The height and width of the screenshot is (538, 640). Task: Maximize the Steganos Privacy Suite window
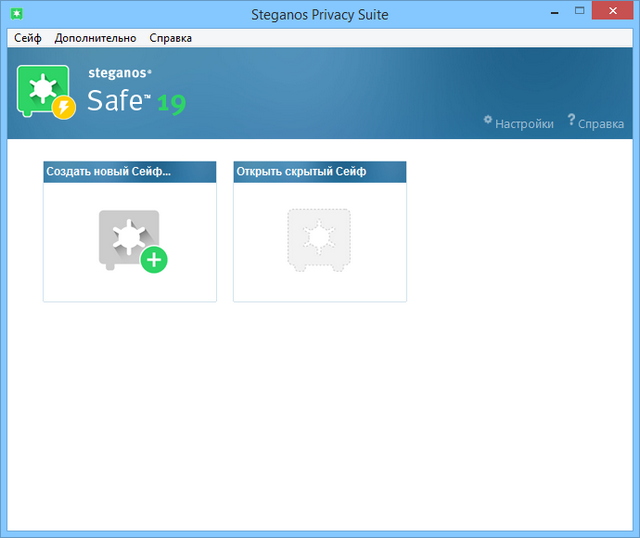(x=576, y=12)
